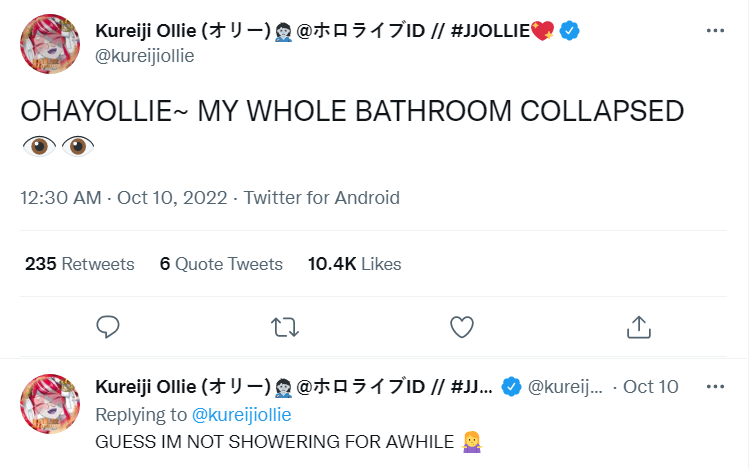Image resolution: width=749 pixels, height=469 pixels.
Task: Open the main tweet's profile avatar
Action: (x=50, y=43)
